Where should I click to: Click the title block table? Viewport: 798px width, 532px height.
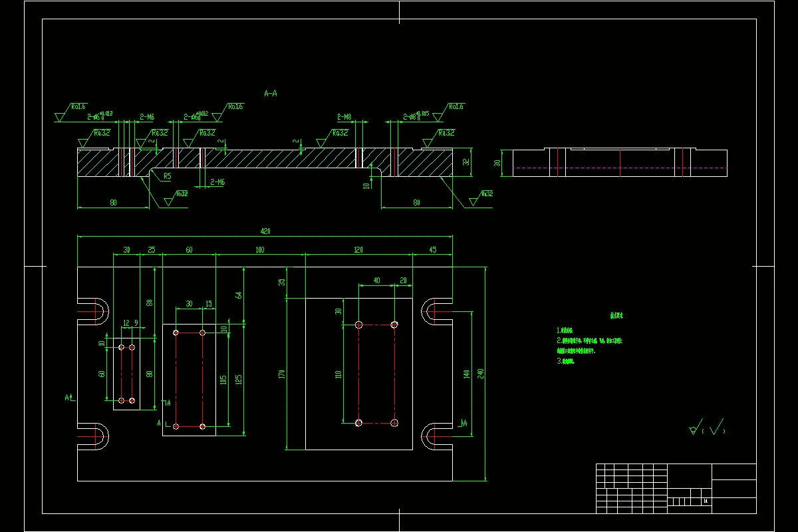tap(676, 488)
